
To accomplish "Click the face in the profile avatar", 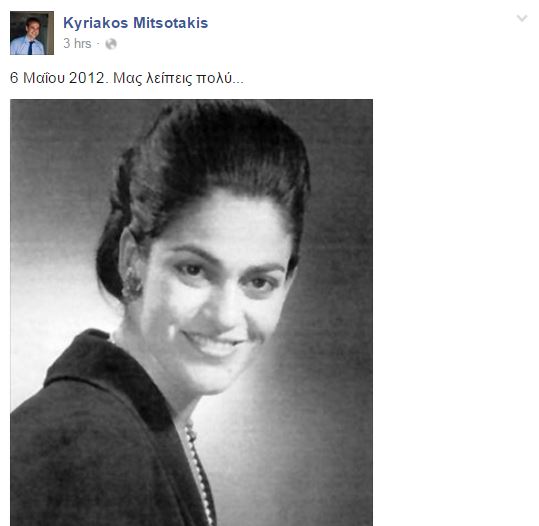I will [x=33, y=28].
